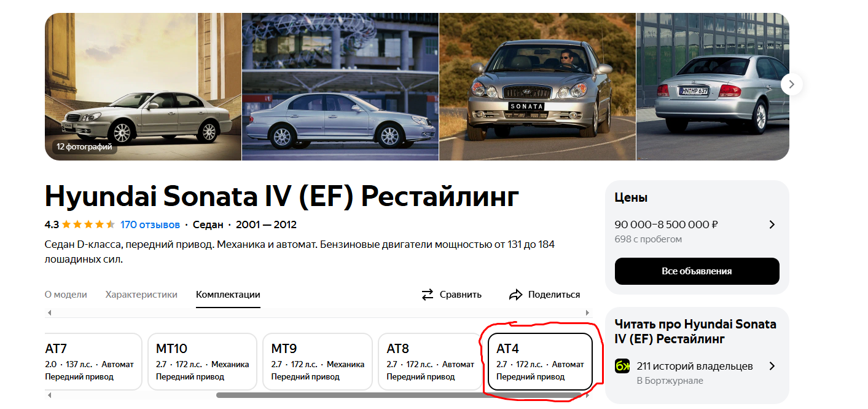The width and height of the screenshot is (868, 409).
Task: Click the Compare arrows icon
Action: tap(428, 295)
